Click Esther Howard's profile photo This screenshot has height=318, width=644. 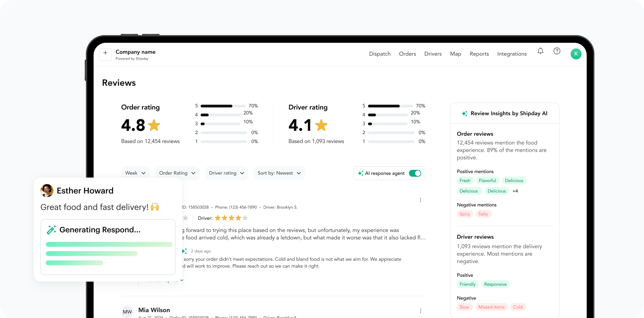tap(47, 191)
